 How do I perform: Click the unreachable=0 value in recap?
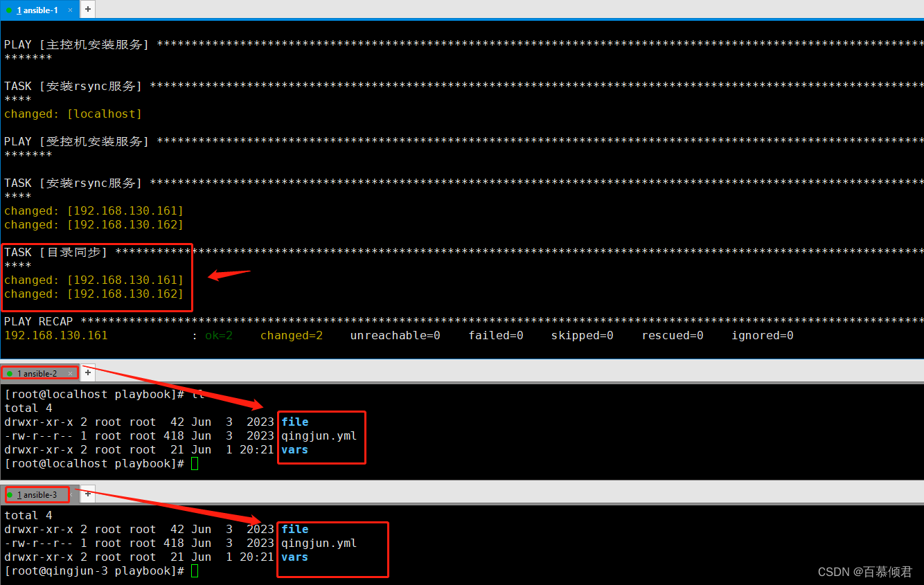click(x=395, y=336)
